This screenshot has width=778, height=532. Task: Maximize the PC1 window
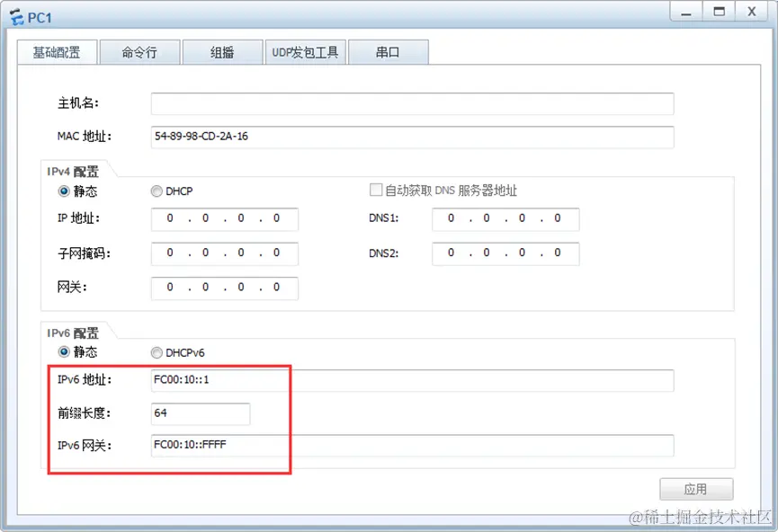719,12
